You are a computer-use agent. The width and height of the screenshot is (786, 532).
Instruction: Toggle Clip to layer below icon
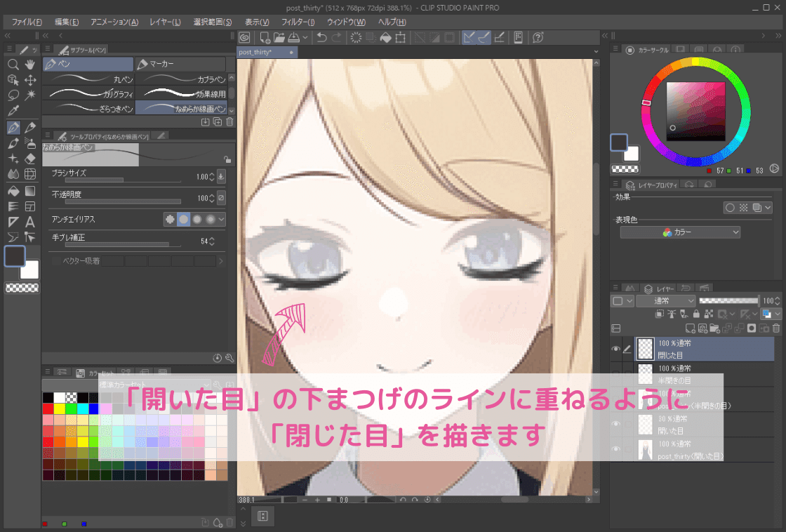point(660,314)
